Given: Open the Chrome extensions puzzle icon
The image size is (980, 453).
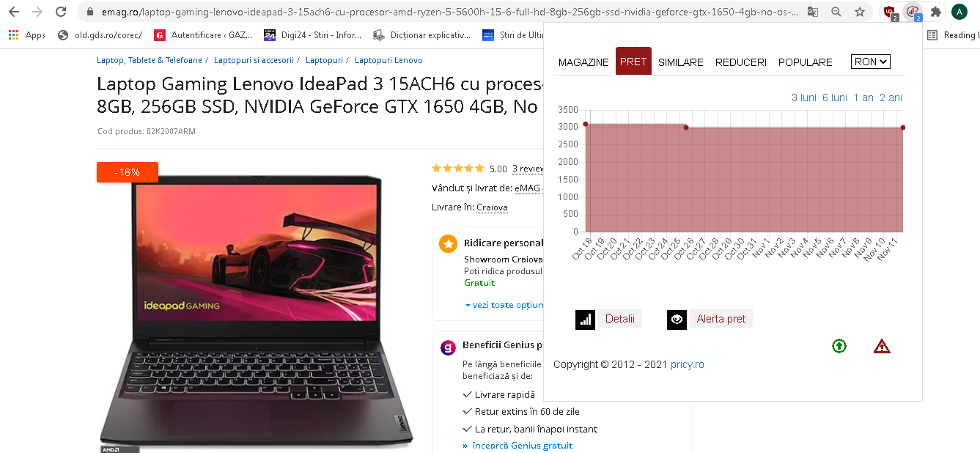Looking at the screenshot, I should click(x=936, y=12).
